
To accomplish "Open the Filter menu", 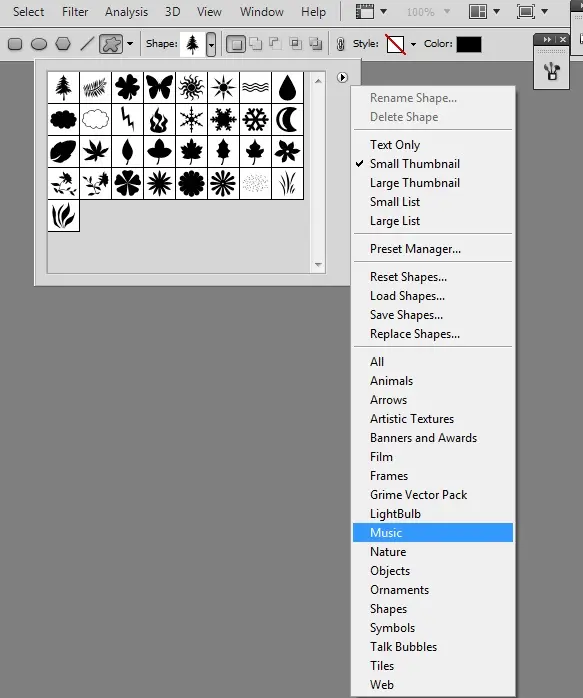I will tap(75, 12).
